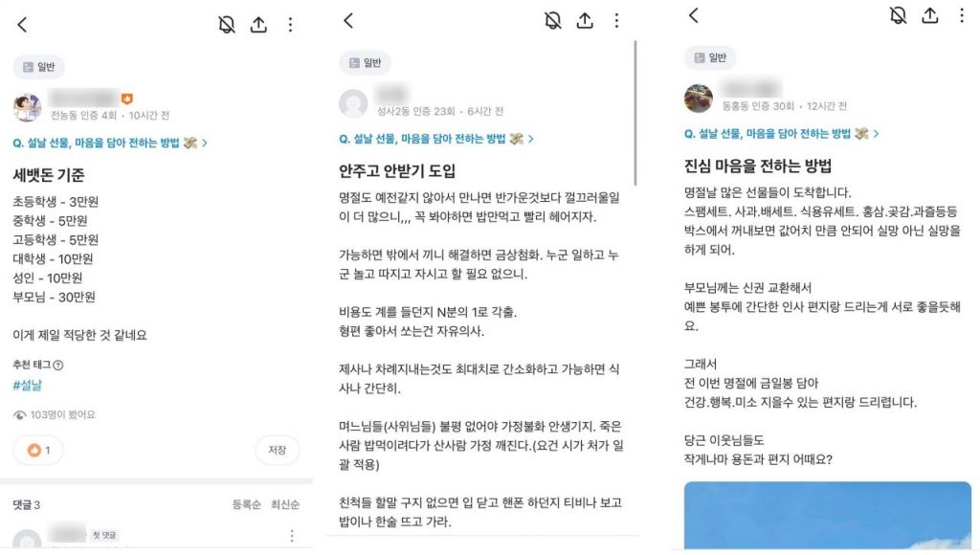980x555 pixels.
Task: Go back from 진심 마음을 전하는 방법 post
Action: pyautogui.click(x=694, y=15)
